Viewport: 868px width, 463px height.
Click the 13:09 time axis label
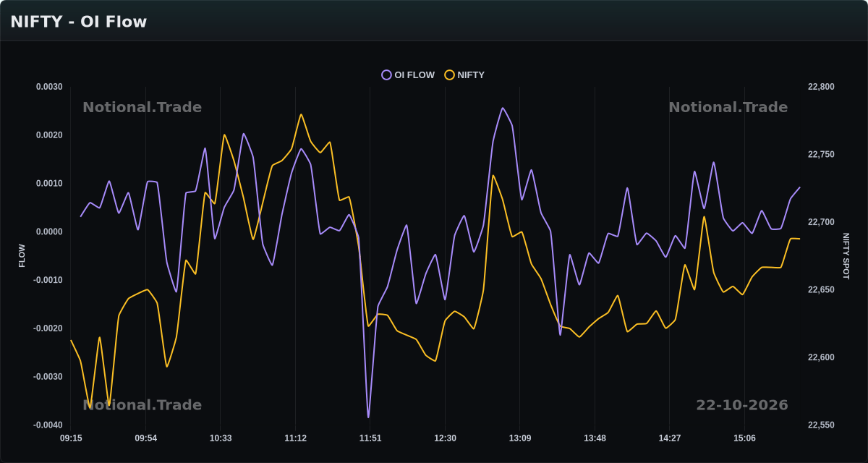[520, 438]
